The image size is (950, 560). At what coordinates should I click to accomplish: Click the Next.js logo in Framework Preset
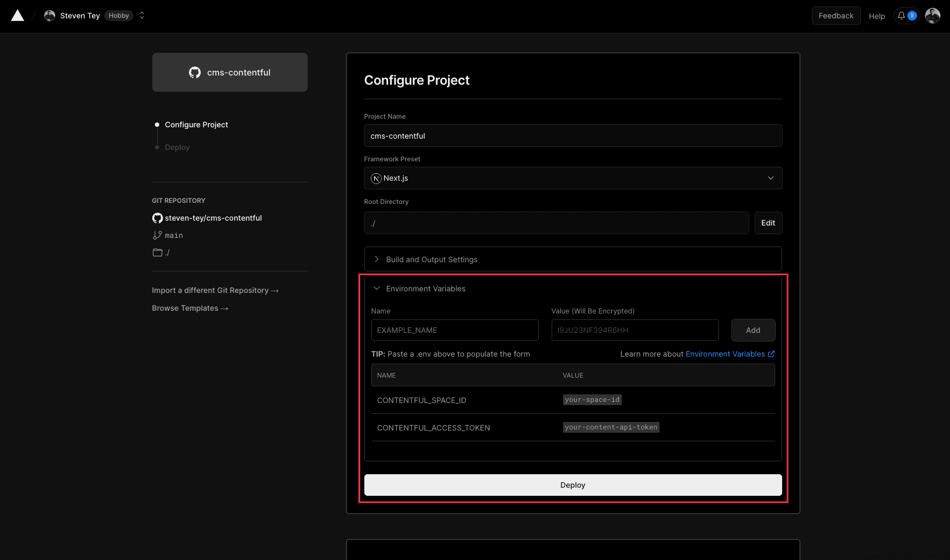pos(376,179)
